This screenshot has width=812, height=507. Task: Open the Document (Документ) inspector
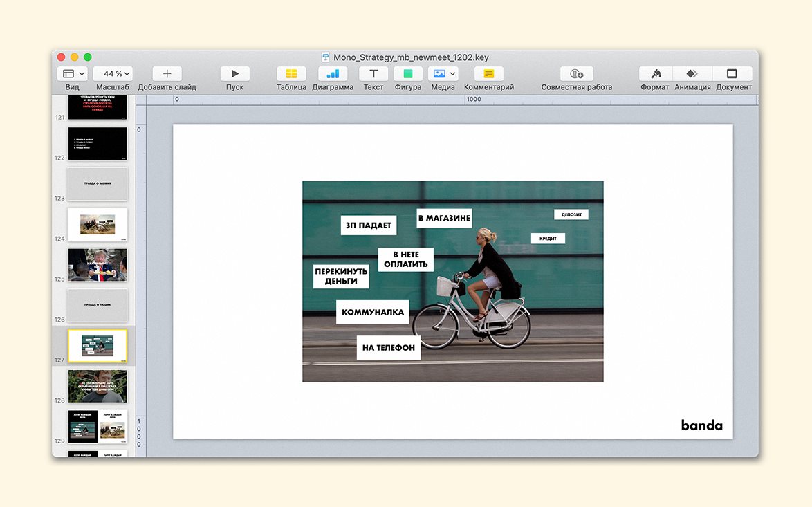(x=732, y=73)
